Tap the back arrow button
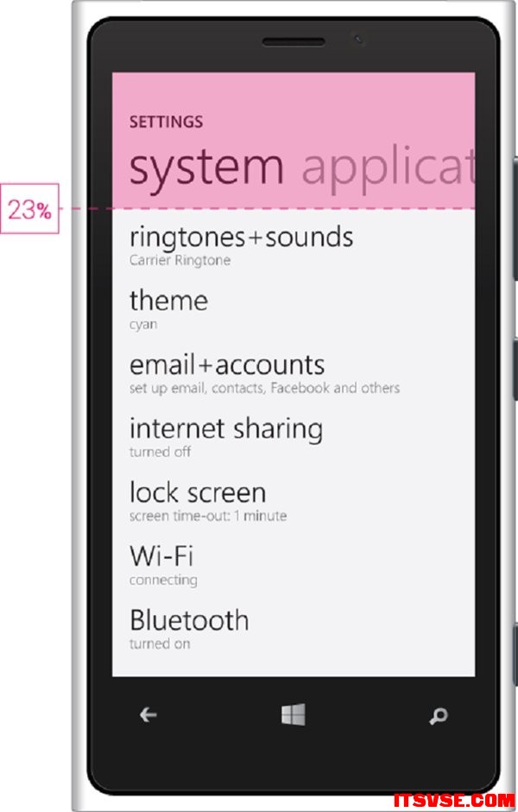Image resolution: width=518 pixels, height=812 pixels. tap(148, 714)
